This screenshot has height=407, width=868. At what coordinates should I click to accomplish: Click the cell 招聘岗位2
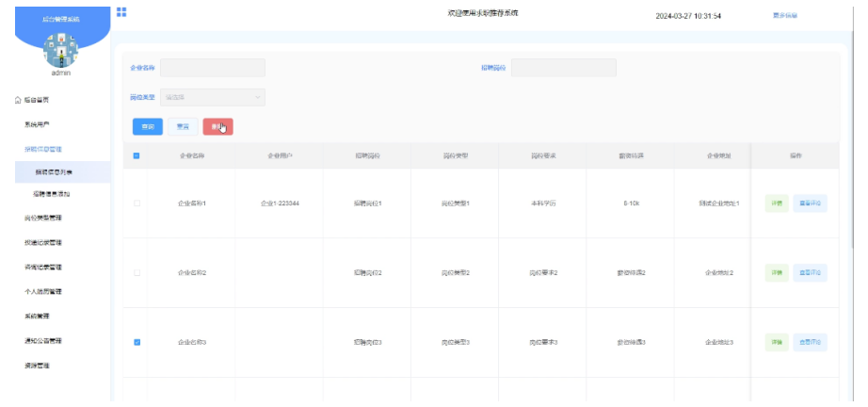tap(367, 273)
